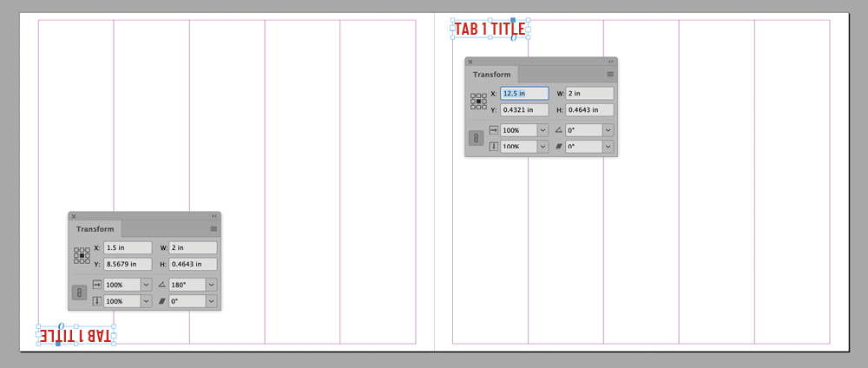Click the Y field showing 0.4321 in
This screenshot has width=868, height=368.
pyautogui.click(x=524, y=109)
